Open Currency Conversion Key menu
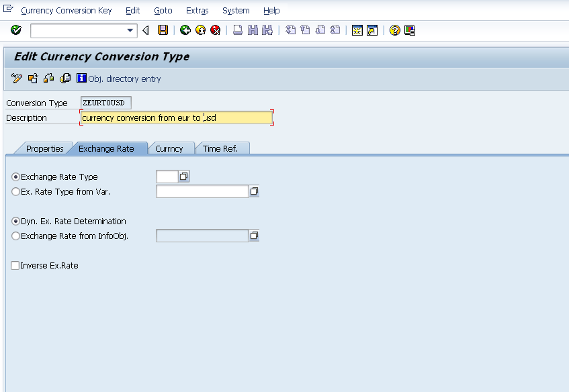Screen dimensions: 569x392 tap(67, 11)
